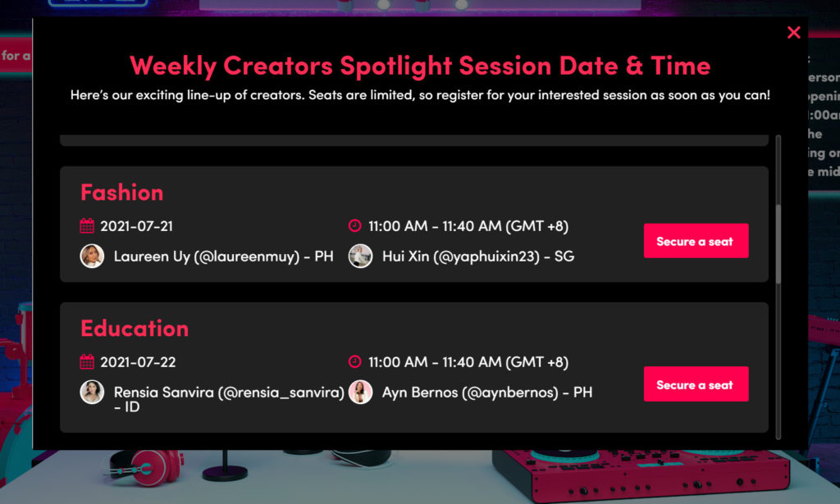Click Laureen Uy (@laureenmuy) creator name
This screenshot has height=504, width=840.
(x=223, y=257)
